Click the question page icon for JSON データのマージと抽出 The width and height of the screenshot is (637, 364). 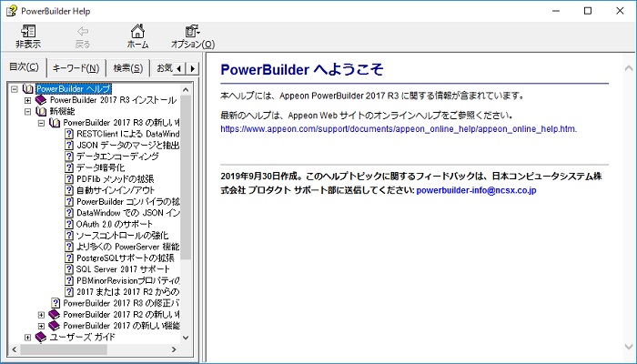tap(69, 145)
